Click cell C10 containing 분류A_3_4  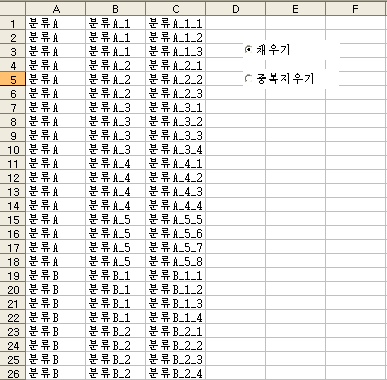[x=176, y=149]
